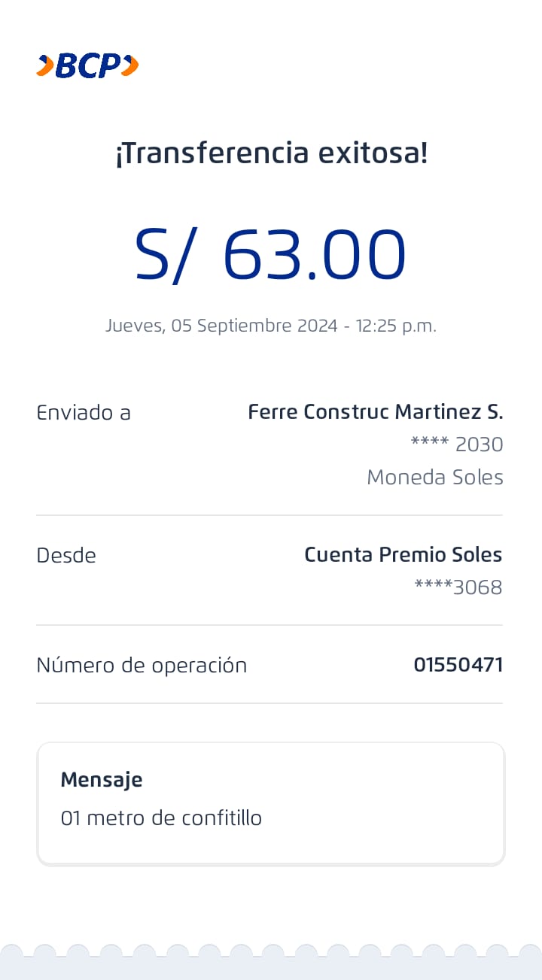
Task: Click the orange chevron left of BCP
Action: click(44, 66)
